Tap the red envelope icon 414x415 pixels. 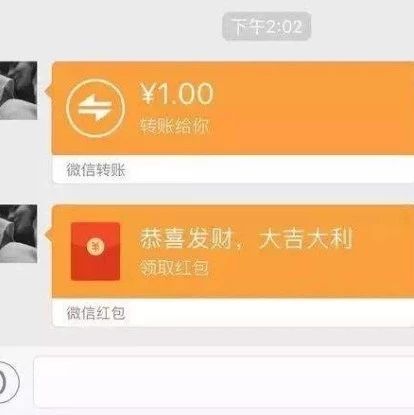95,251
